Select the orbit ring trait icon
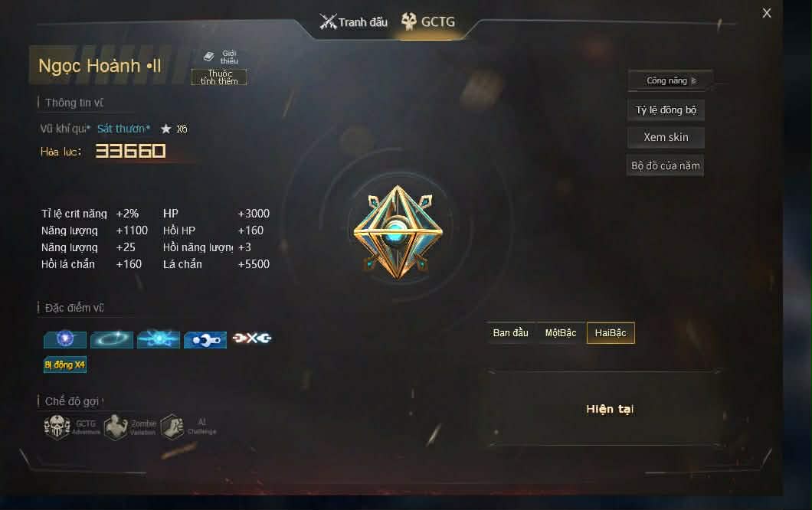 pos(112,339)
